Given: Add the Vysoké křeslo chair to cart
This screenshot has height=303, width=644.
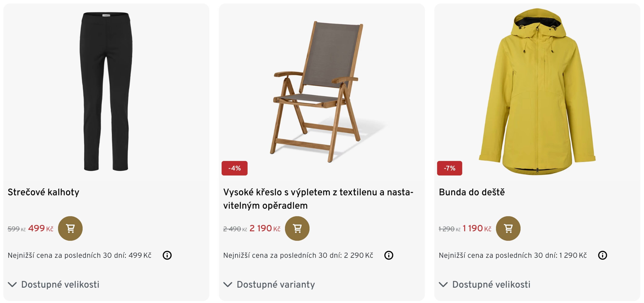Looking at the screenshot, I should pyautogui.click(x=297, y=228).
